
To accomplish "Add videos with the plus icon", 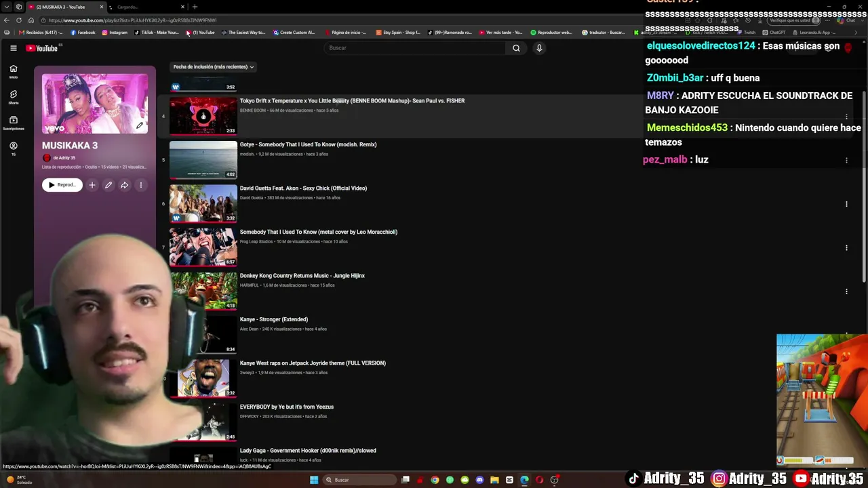I will pyautogui.click(x=92, y=185).
